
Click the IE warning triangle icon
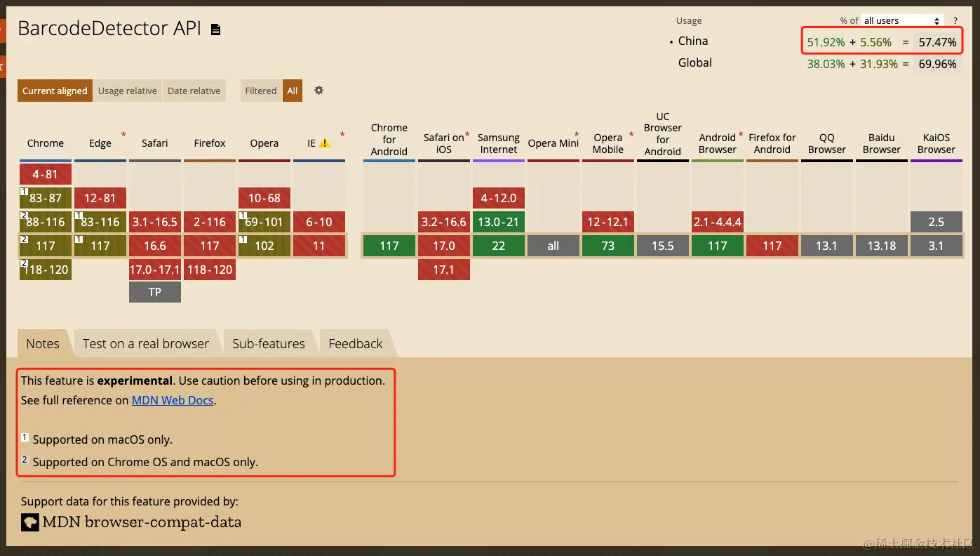point(325,143)
